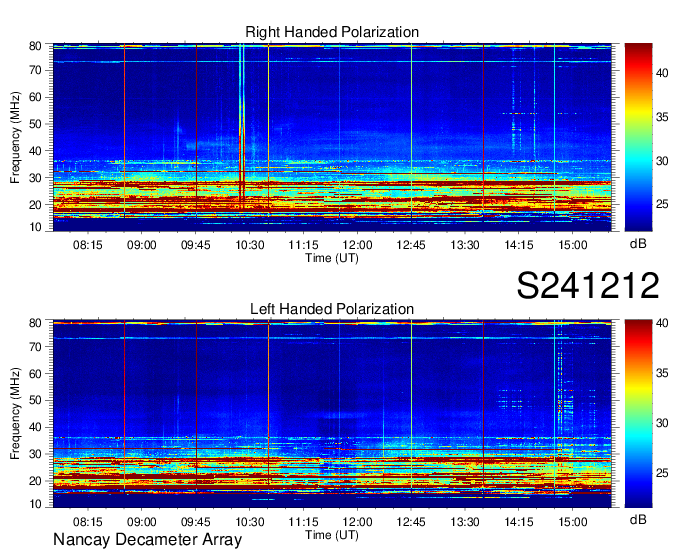Click the right-handed plot's dB color bar
Viewport: 680px width, 552px height.
[638, 137]
